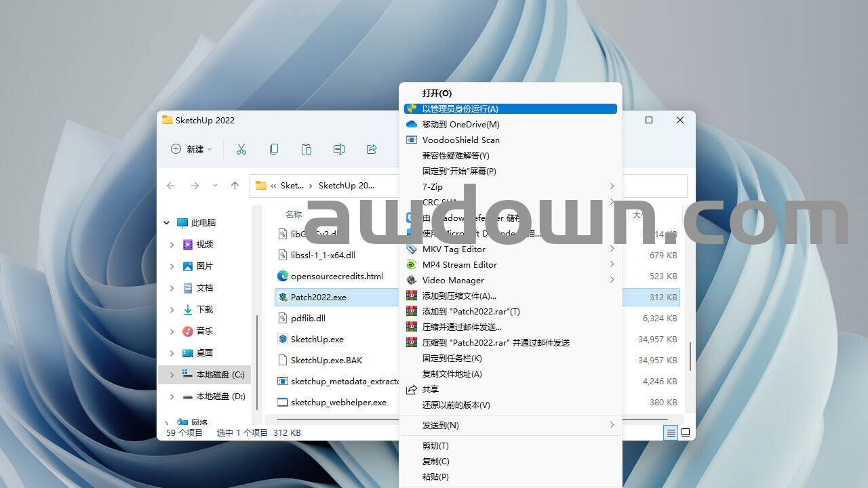Open the 新建 dropdown button
This screenshot has height=488, width=868.
191,149
